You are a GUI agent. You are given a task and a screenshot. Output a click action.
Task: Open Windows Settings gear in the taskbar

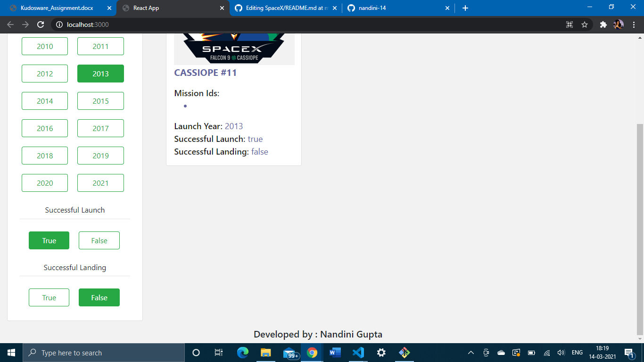pyautogui.click(x=381, y=353)
